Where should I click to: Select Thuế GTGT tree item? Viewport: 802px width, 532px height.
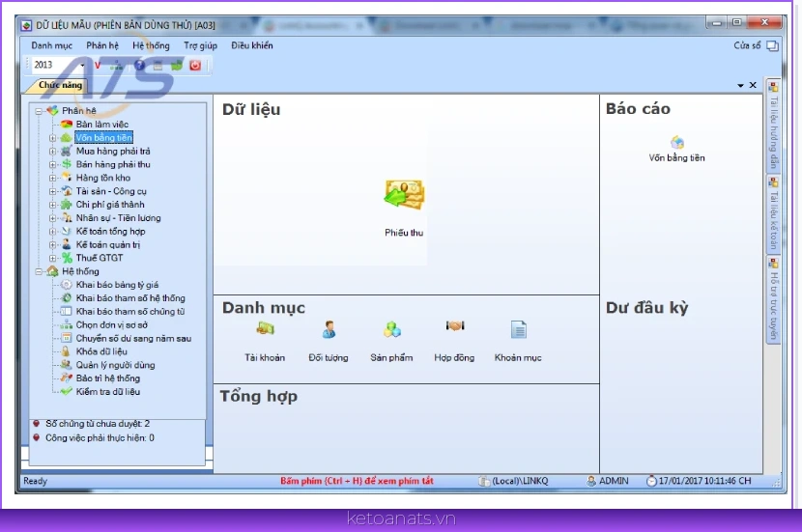pos(100,258)
